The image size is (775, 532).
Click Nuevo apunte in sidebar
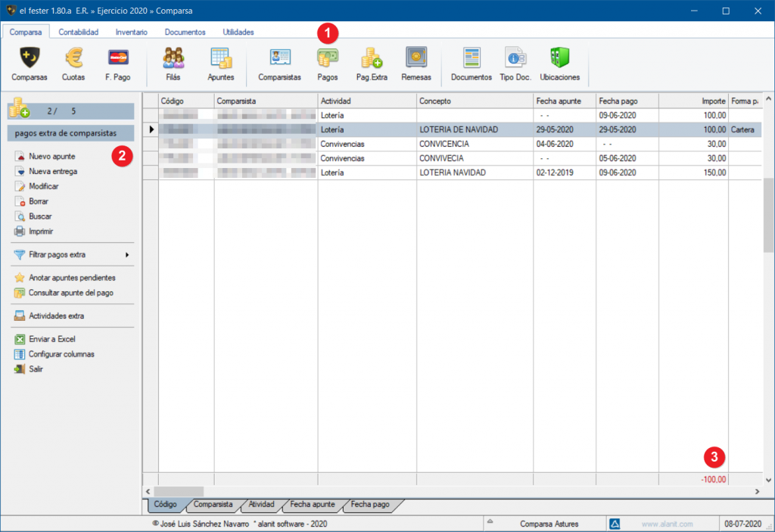click(x=51, y=157)
